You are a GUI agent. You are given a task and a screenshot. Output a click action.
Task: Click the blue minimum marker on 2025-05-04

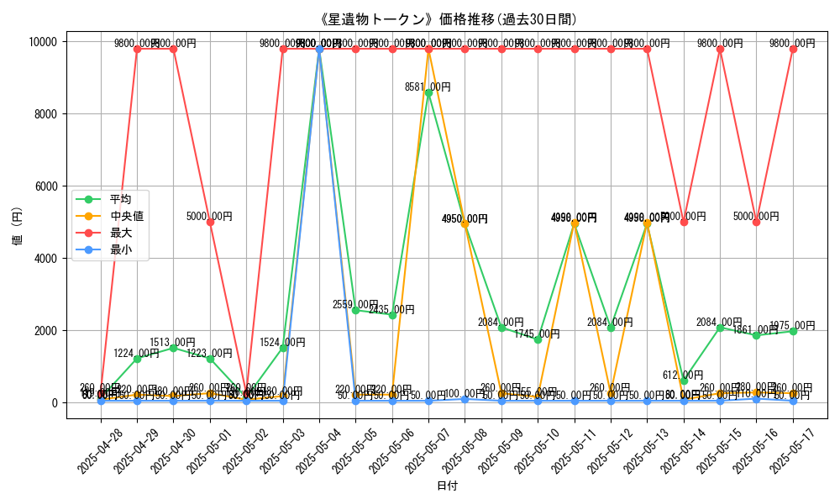click(319, 50)
